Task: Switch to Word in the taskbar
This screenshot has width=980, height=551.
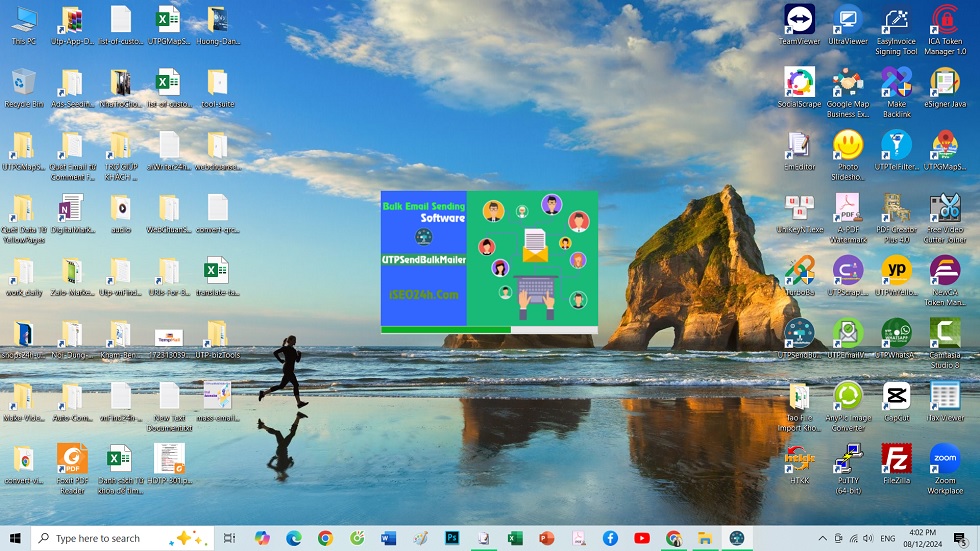Action: pyautogui.click(x=388, y=538)
